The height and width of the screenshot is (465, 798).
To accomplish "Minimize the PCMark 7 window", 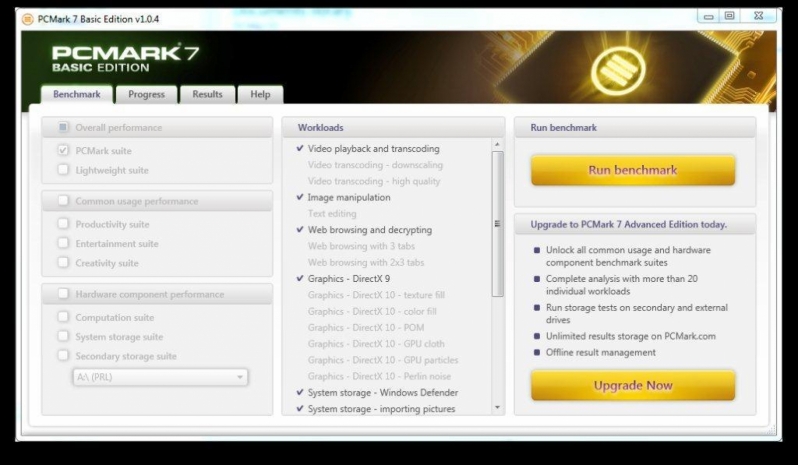I will coord(708,17).
